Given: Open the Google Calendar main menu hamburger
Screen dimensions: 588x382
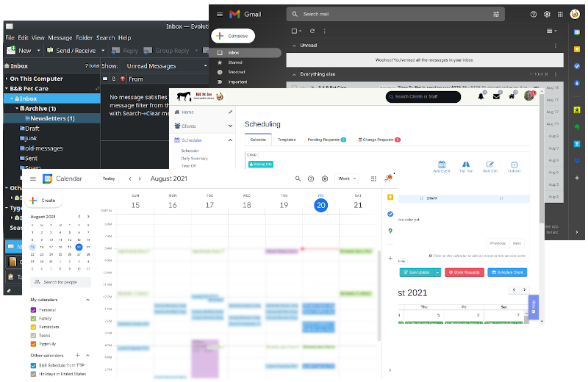Looking at the screenshot, I should point(33,179).
